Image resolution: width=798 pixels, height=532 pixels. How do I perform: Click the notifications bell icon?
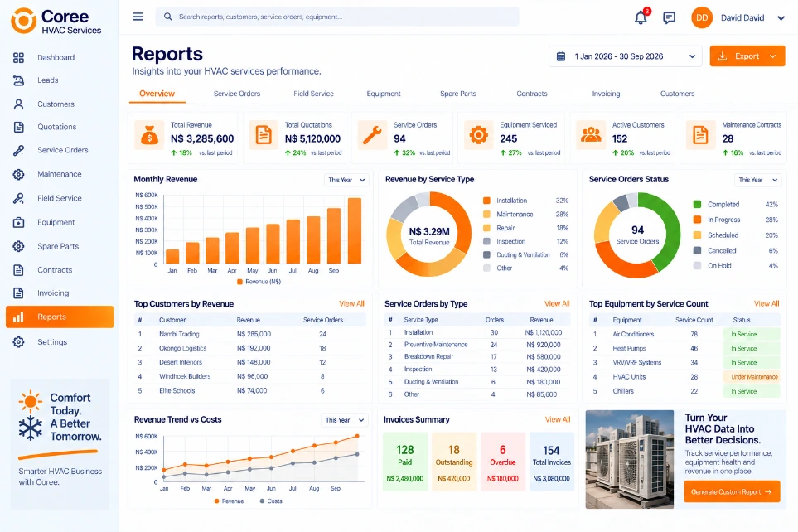[x=641, y=18]
